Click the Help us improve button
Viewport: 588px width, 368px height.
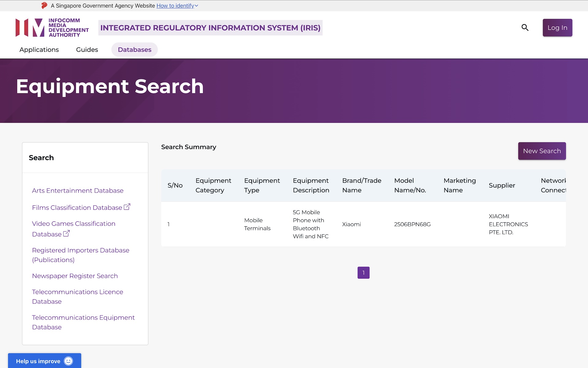(x=38, y=361)
